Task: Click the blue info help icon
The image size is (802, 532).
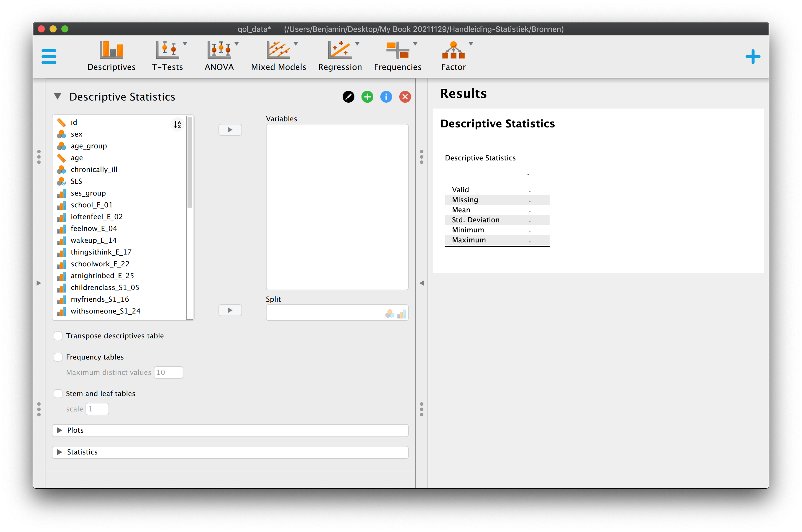Action: pos(386,97)
